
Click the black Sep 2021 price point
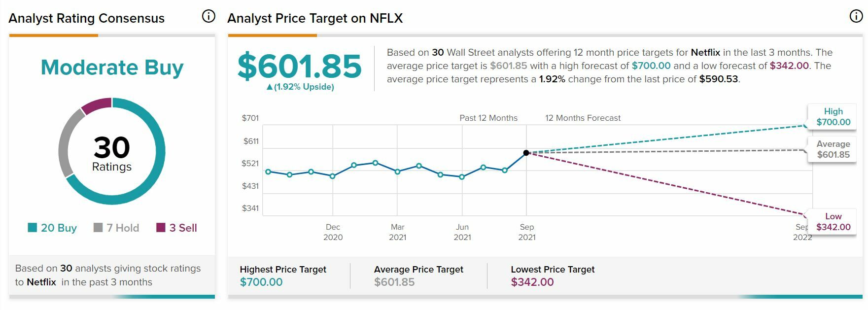(x=526, y=153)
